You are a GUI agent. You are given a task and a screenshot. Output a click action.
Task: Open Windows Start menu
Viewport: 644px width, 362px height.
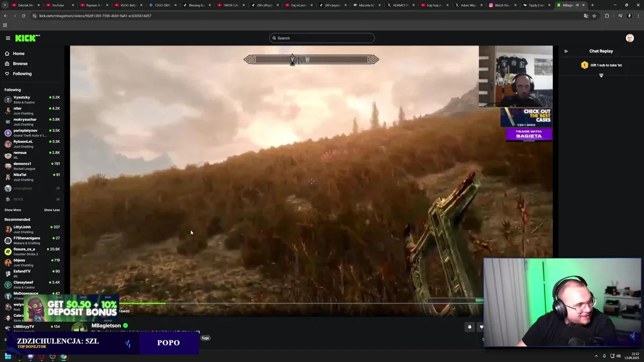8,356
